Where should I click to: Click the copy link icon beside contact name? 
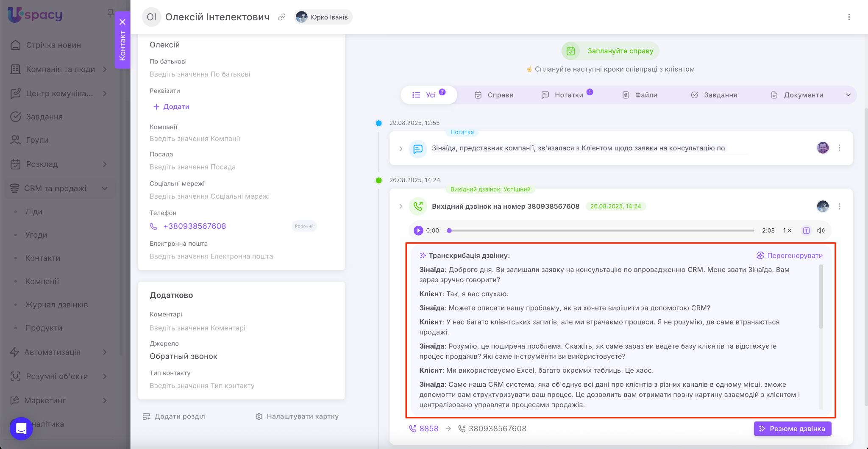click(x=281, y=17)
